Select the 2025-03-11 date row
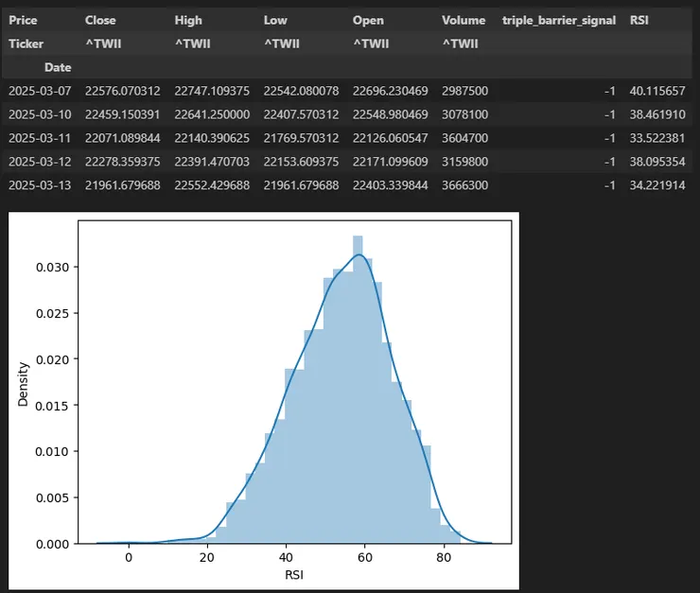The height and width of the screenshot is (593, 700). pos(40,138)
